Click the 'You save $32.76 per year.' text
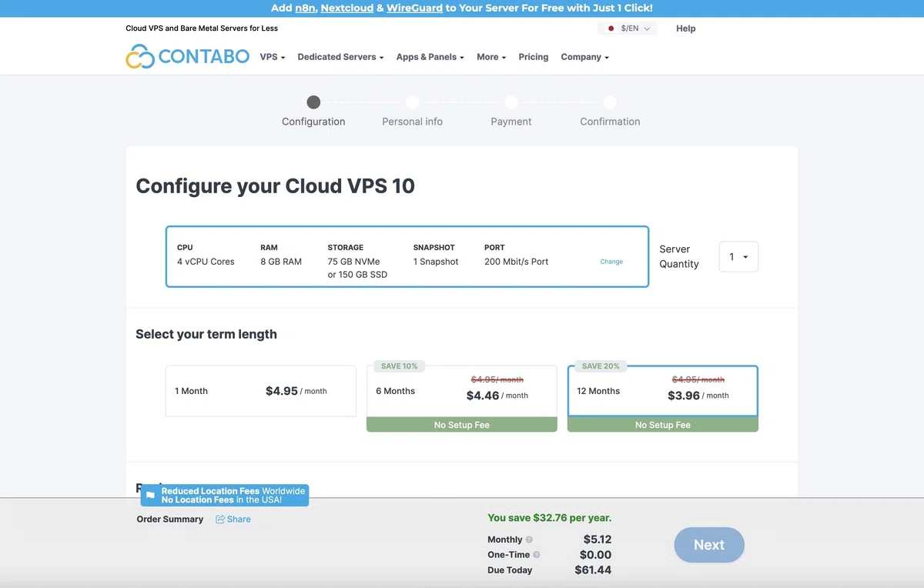The image size is (924, 588). coord(550,518)
